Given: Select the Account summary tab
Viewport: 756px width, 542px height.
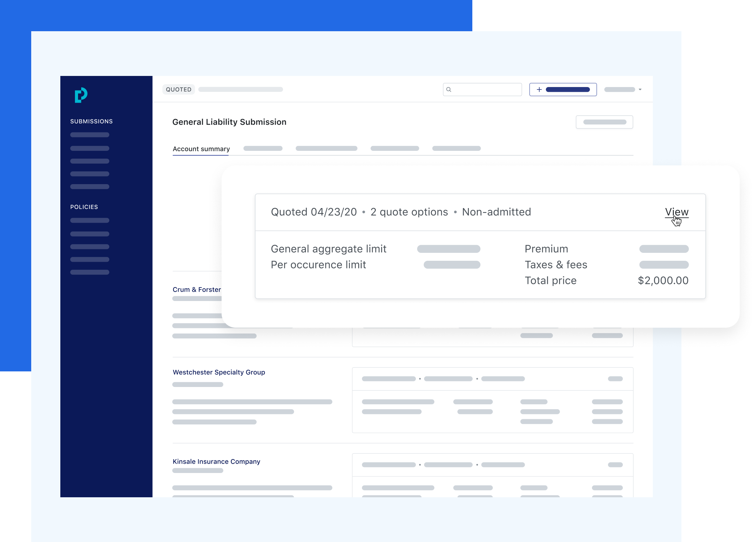Looking at the screenshot, I should 201,149.
